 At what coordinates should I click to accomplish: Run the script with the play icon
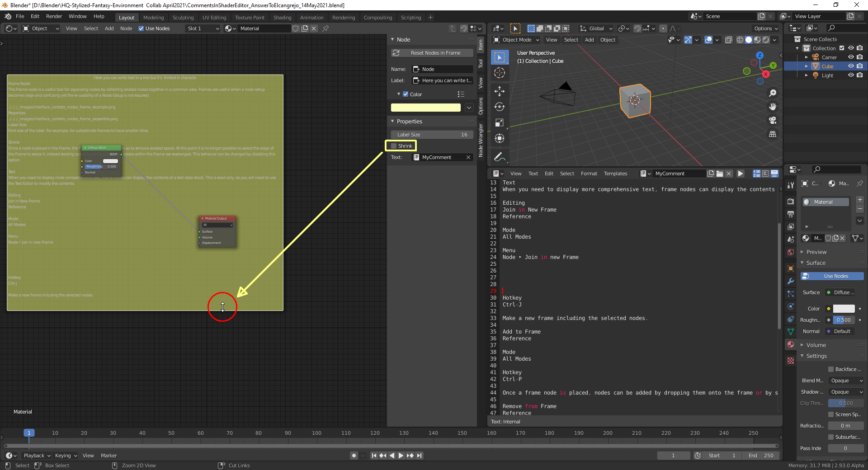point(741,173)
